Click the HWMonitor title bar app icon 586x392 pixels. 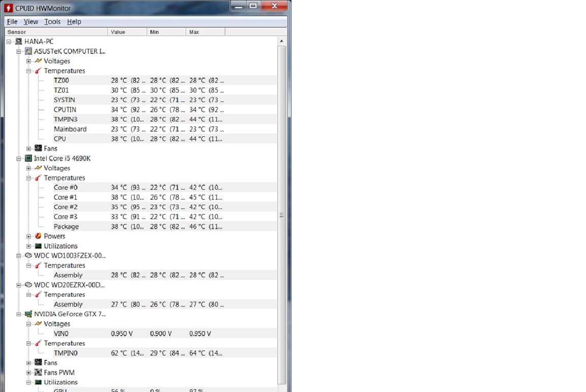coord(8,8)
